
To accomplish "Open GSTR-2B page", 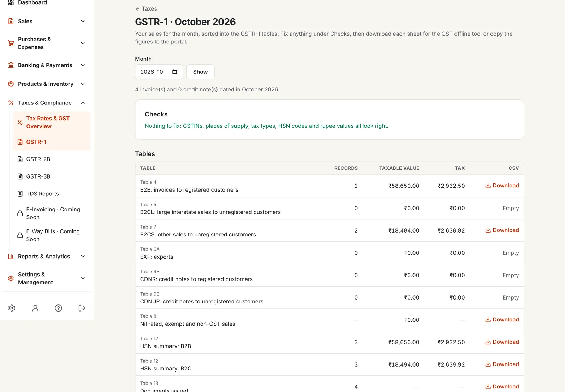I will [x=52, y=159].
